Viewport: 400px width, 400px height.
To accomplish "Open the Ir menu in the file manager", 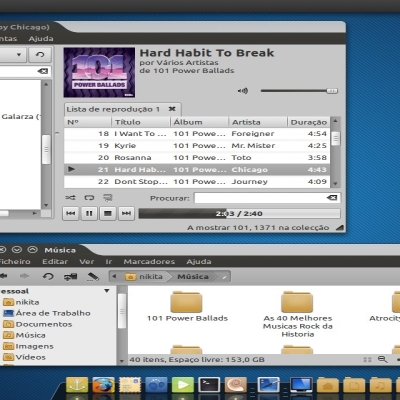I will 109,262.
